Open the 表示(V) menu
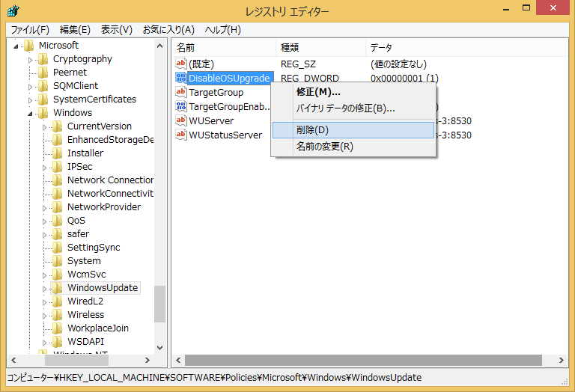Image resolution: width=575 pixels, height=392 pixels. point(117,30)
